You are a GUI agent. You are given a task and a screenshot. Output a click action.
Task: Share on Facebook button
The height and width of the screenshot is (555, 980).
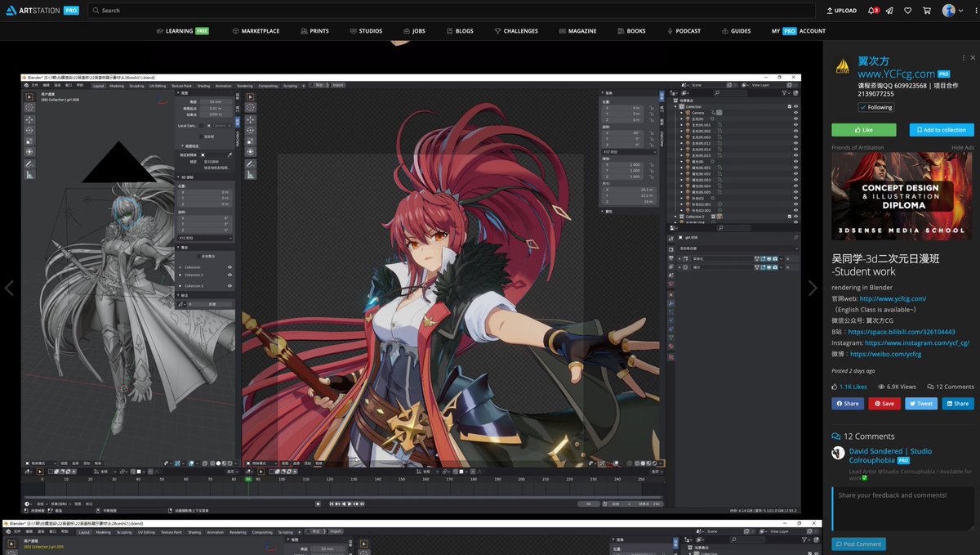click(848, 403)
